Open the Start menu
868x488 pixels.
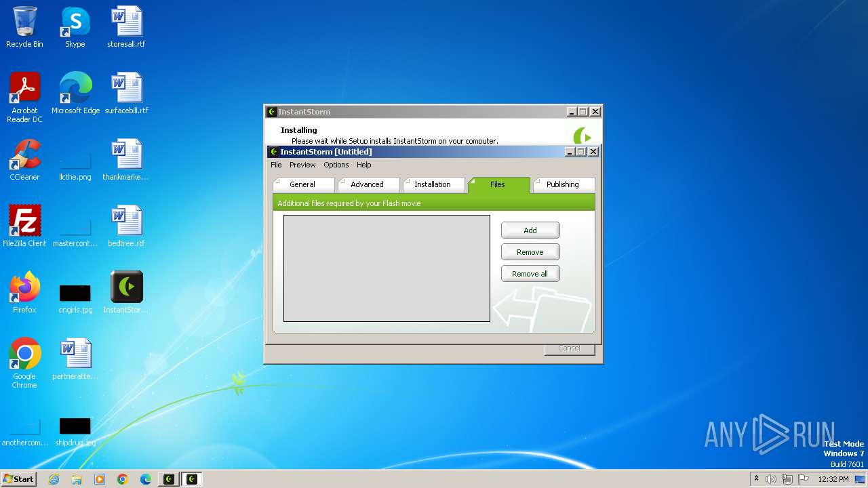19,479
